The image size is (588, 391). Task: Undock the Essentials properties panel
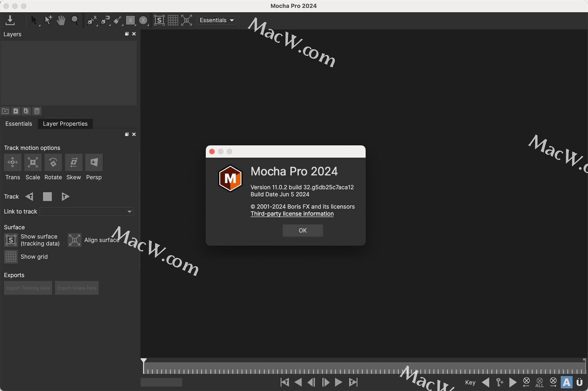[x=127, y=135]
